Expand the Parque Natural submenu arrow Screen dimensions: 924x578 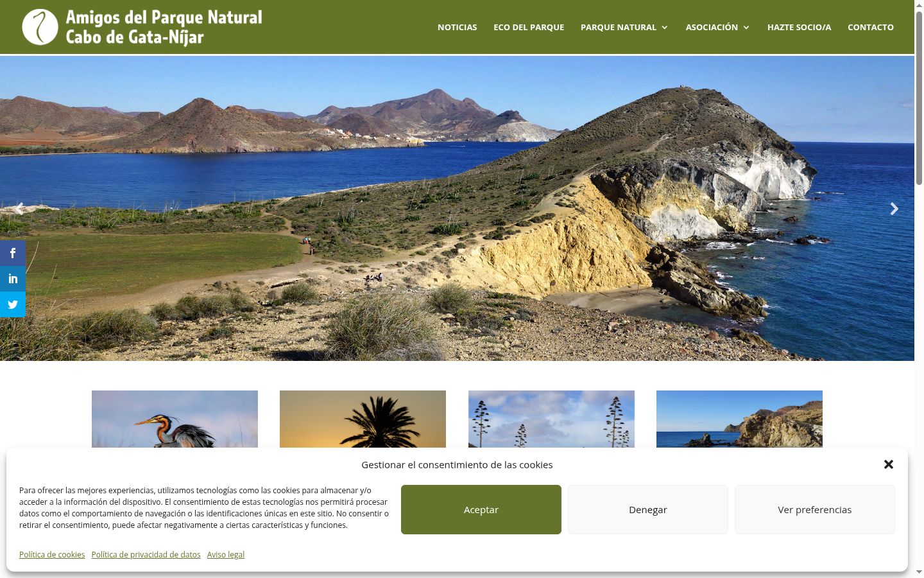coord(664,28)
